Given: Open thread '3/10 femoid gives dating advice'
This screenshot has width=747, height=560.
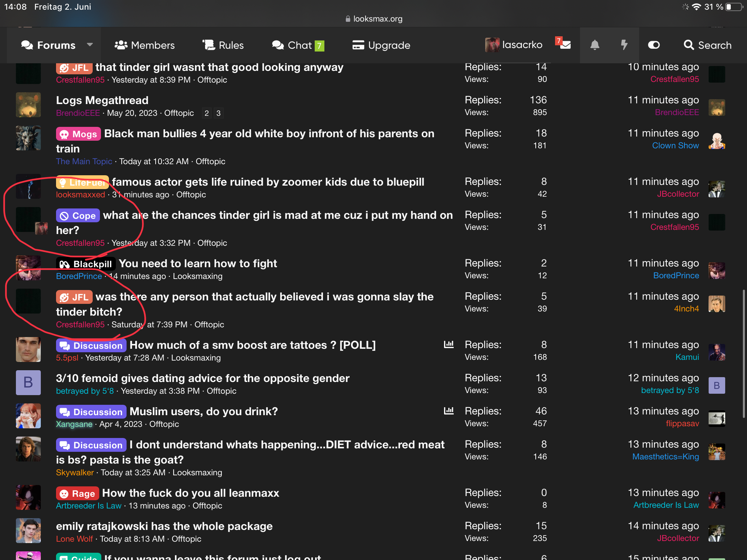Looking at the screenshot, I should (203, 378).
